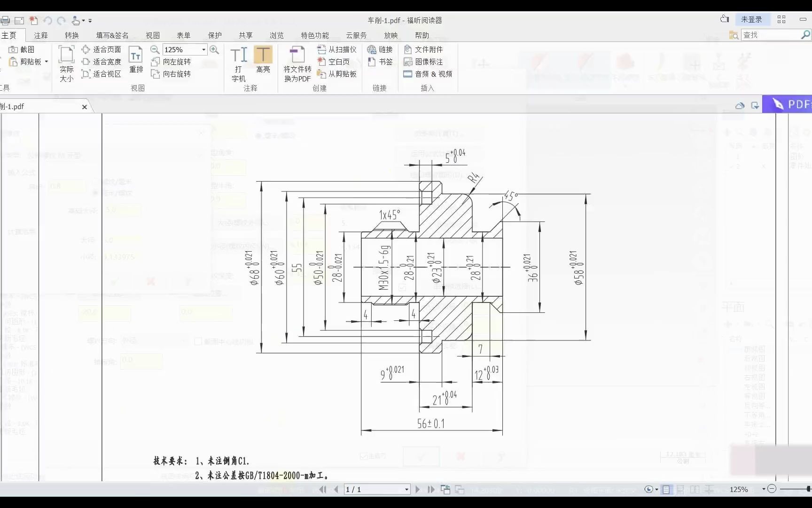Open the hand/touch mode dropdown
Screen dimensions: 812x508
(83, 21)
